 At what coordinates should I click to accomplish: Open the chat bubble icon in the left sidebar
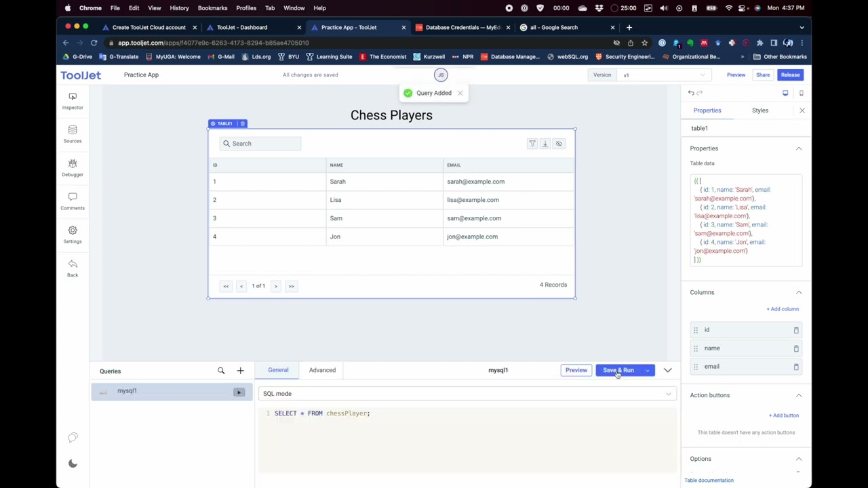(x=73, y=438)
